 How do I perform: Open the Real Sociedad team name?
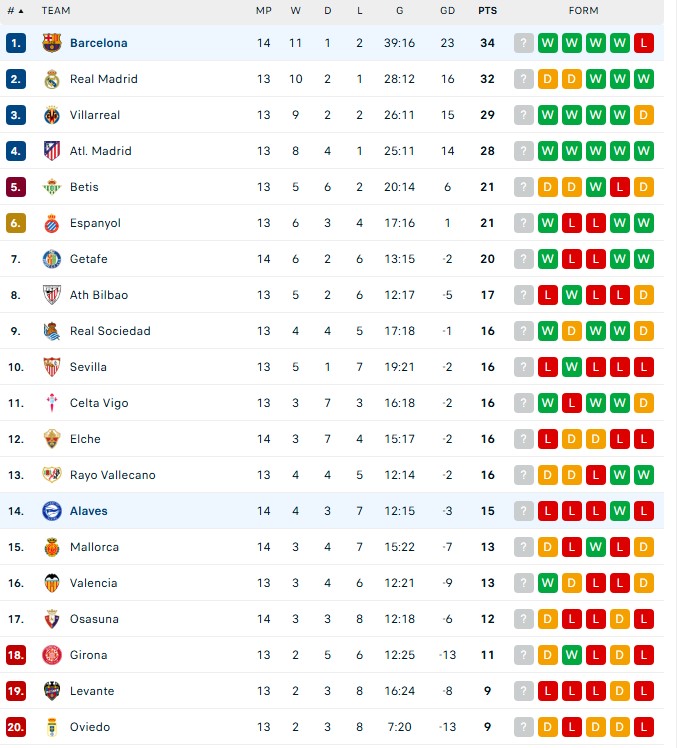[x=110, y=331]
